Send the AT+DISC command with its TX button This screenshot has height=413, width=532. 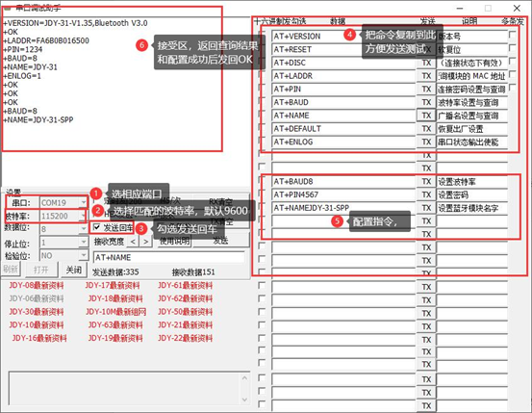(426, 63)
